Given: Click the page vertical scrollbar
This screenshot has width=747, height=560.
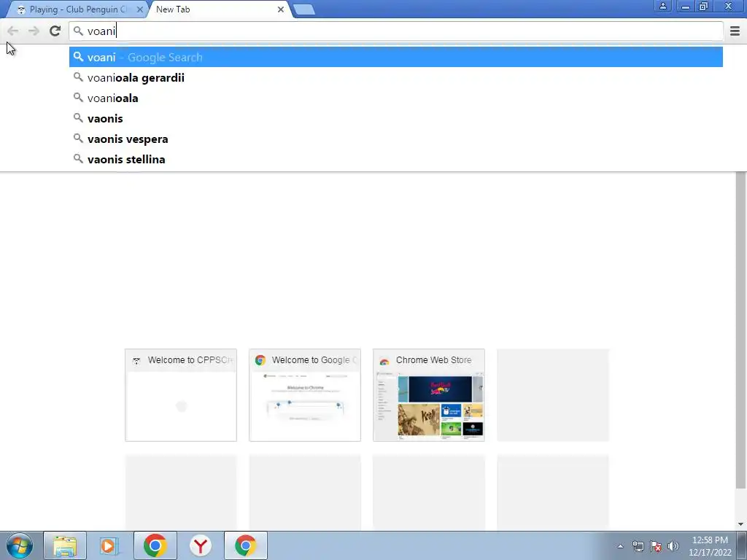Looking at the screenshot, I should (740, 331).
